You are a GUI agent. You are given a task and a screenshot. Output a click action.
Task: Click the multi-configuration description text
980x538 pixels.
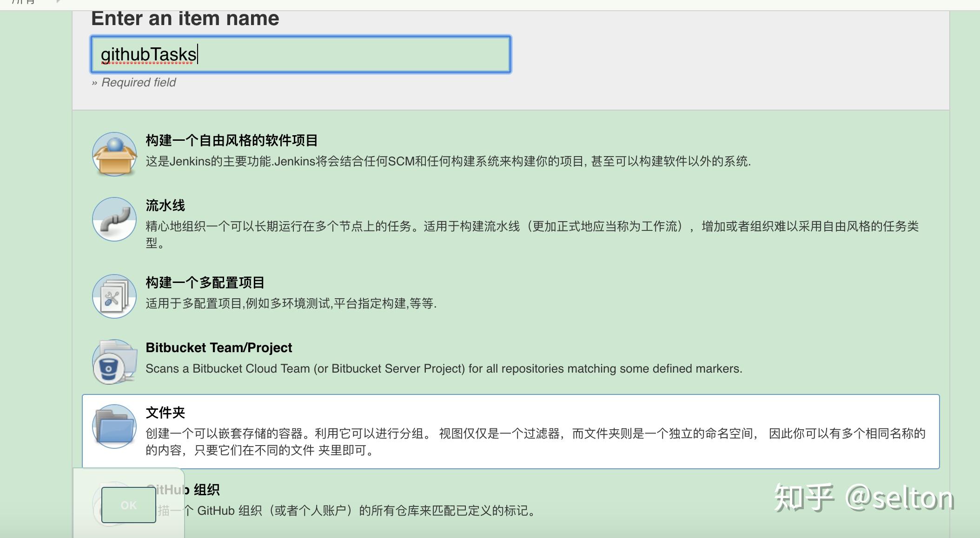click(x=291, y=304)
